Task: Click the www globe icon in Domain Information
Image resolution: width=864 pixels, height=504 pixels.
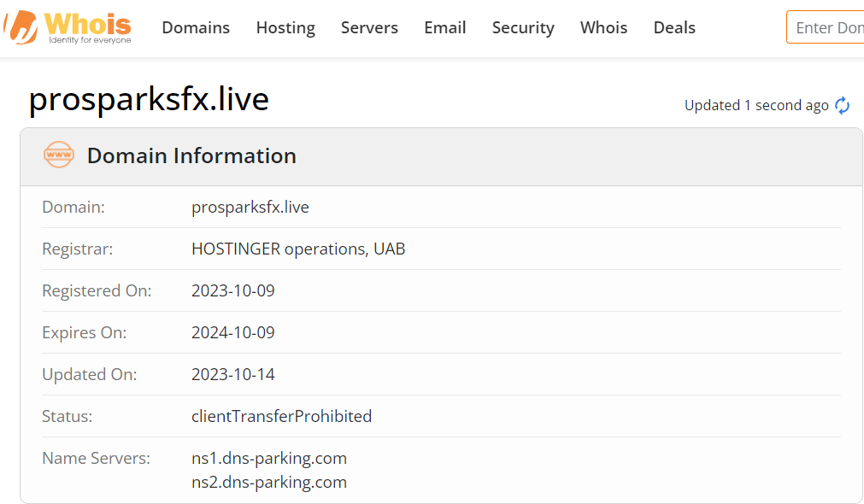Action: pyautogui.click(x=59, y=155)
